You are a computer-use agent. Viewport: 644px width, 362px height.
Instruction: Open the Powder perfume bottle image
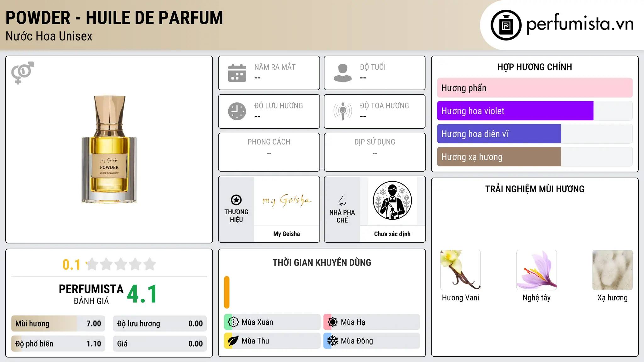109,149
